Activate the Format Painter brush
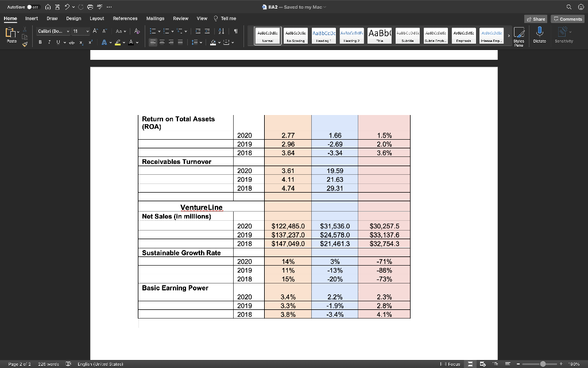 tap(25, 44)
